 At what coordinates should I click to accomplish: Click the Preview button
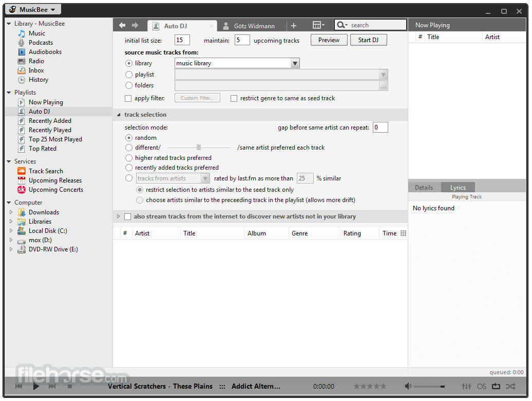[329, 40]
